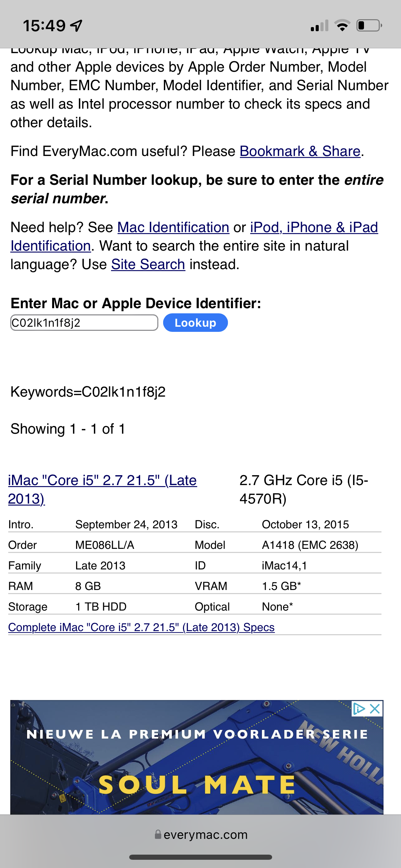The height and width of the screenshot is (868, 401).
Task: Tap the SOUL MATE ad banner
Action: tap(197, 757)
